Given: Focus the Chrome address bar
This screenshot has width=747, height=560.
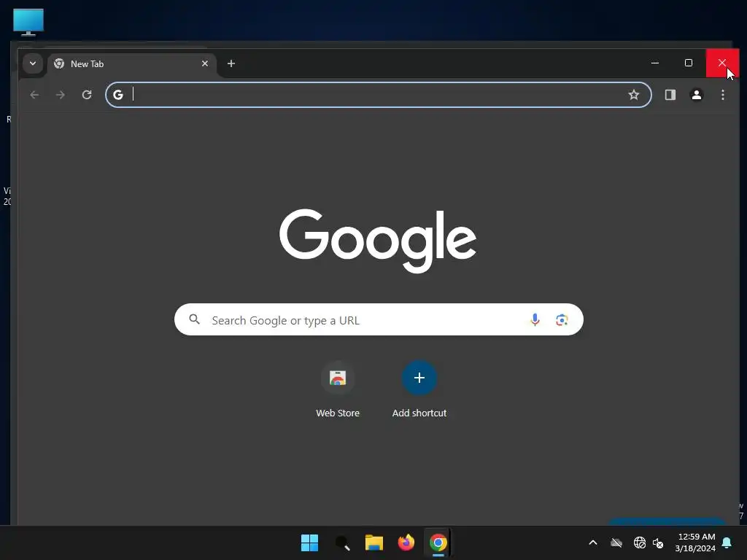Looking at the screenshot, I should tap(379, 95).
